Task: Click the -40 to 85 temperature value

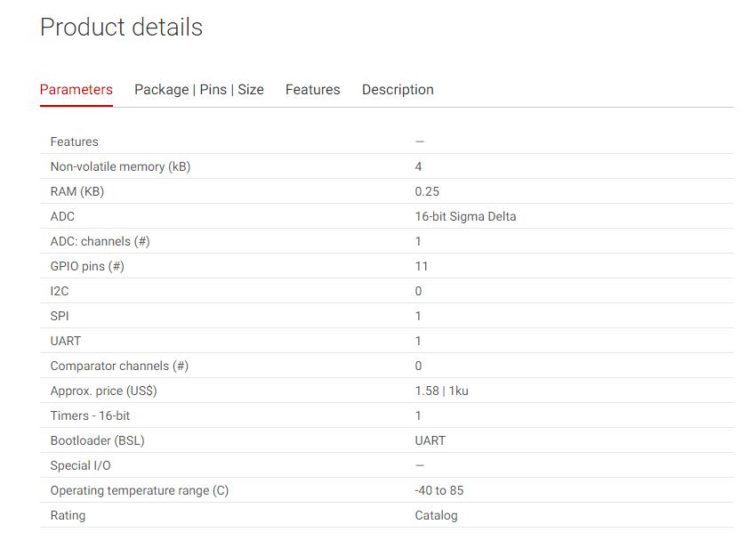Action: 439,491
